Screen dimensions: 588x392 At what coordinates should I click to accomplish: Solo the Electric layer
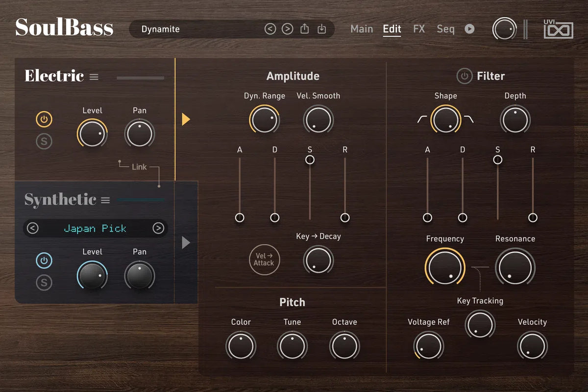click(44, 141)
